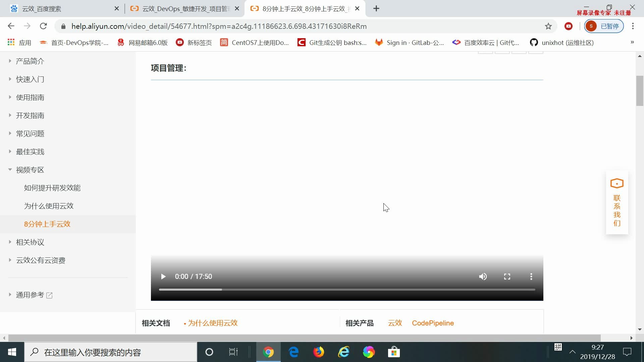Click 为什么使用云效 related document link

[212, 323]
